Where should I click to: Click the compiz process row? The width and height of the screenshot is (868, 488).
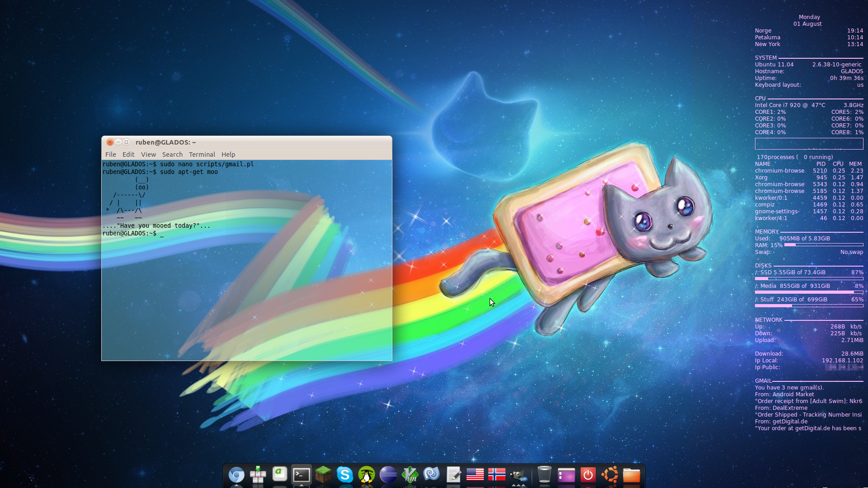(809, 205)
